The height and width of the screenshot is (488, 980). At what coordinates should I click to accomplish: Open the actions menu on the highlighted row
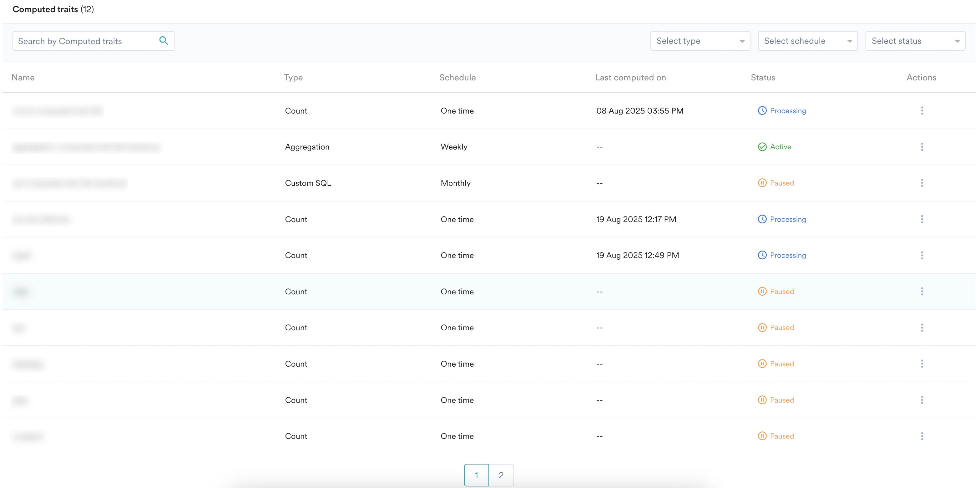[x=922, y=291]
